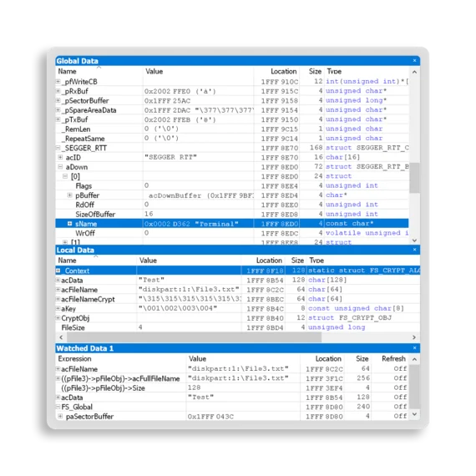The height and width of the screenshot is (476, 476).
Task: Close the Watched Data 1 panel
Action: click(414, 348)
